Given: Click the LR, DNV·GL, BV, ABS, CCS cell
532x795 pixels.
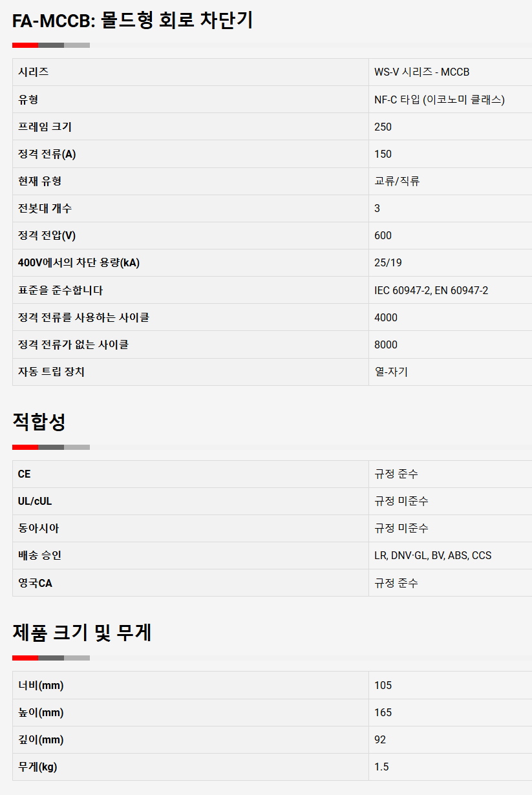Looking at the screenshot, I should point(432,555).
